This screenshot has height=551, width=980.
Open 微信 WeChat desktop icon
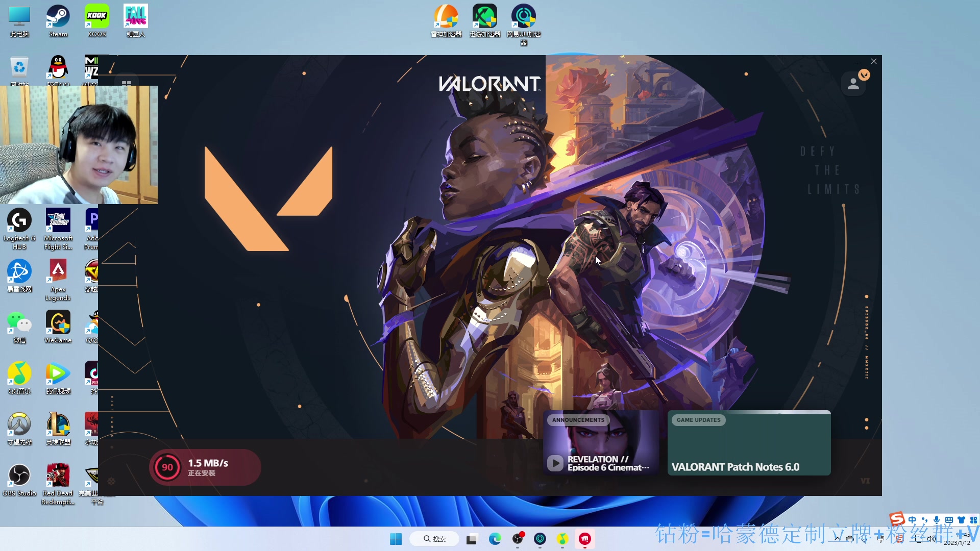coord(19,327)
